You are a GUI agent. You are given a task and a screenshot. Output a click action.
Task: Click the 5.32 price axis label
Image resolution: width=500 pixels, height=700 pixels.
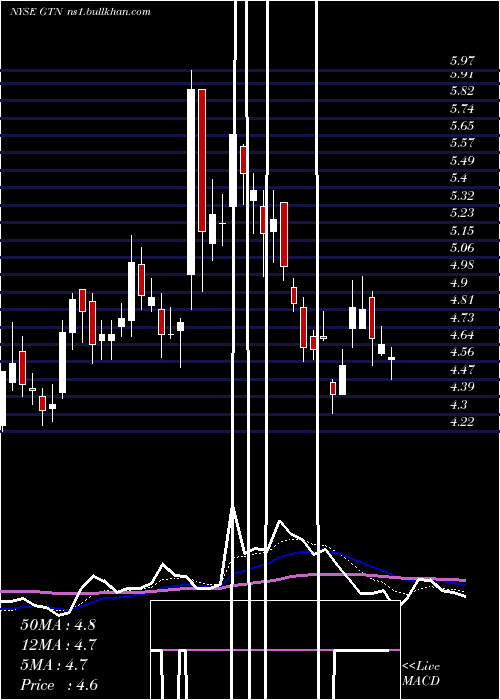462,196
